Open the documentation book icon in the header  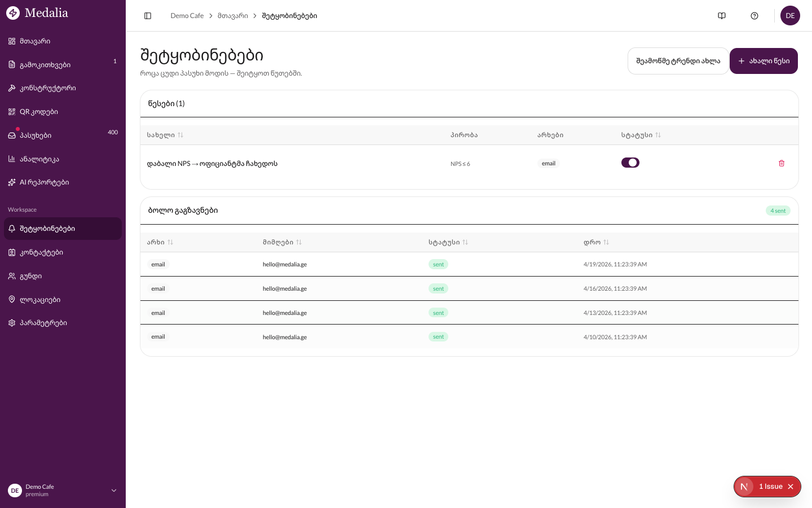pos(722,16)
